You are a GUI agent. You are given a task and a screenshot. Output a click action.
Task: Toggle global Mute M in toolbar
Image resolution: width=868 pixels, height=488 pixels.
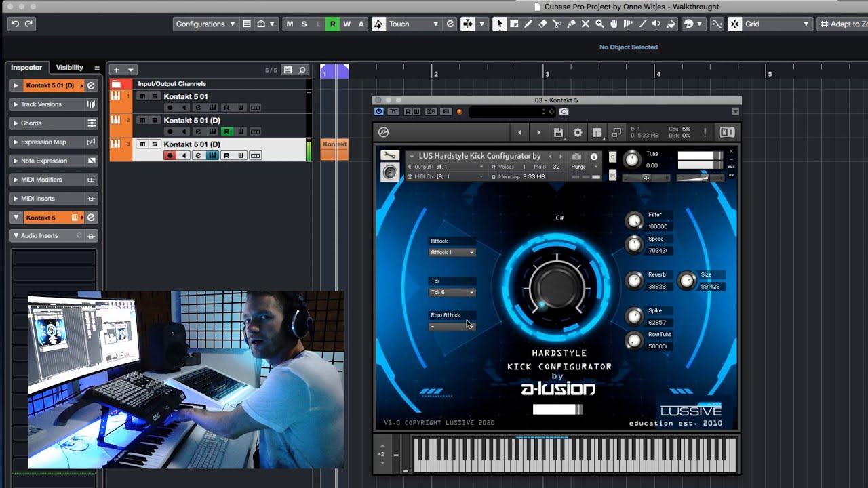click(x=290, y=24)
